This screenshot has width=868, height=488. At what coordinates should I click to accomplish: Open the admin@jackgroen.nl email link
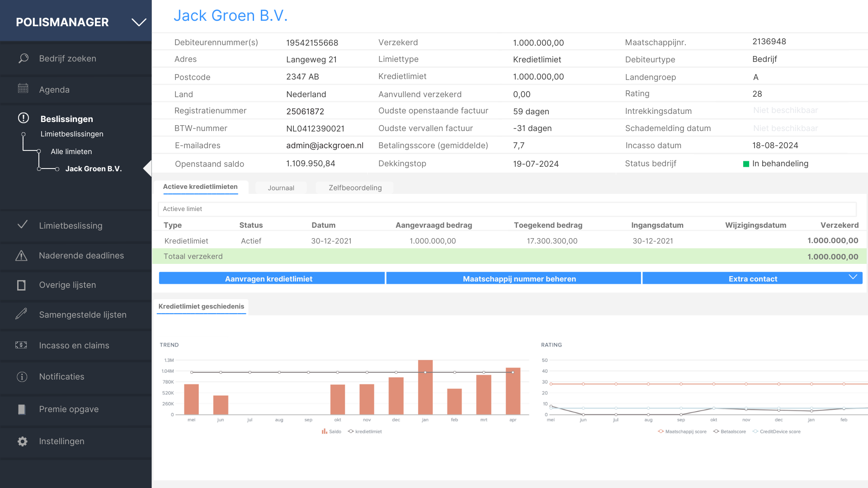(x=325, y=145)
